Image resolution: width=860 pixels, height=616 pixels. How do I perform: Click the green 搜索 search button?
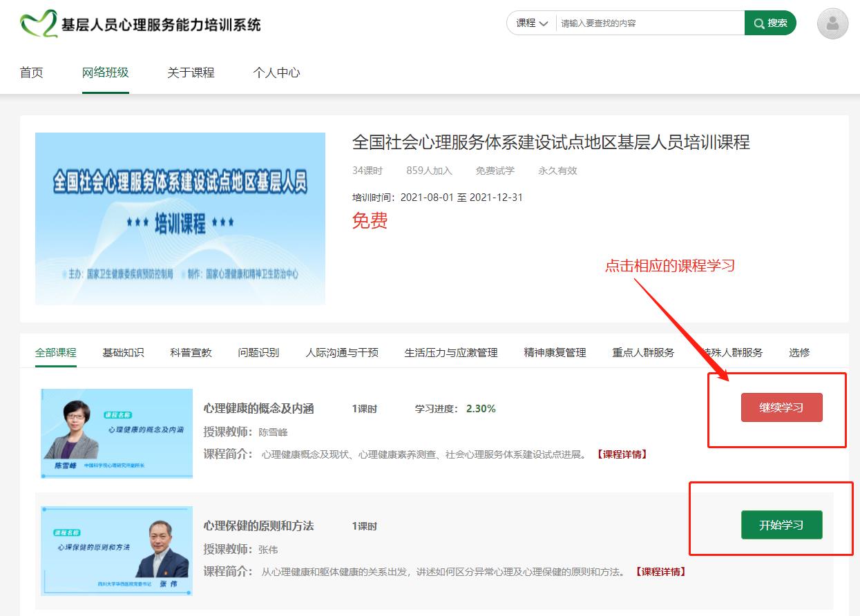point(770,23)
